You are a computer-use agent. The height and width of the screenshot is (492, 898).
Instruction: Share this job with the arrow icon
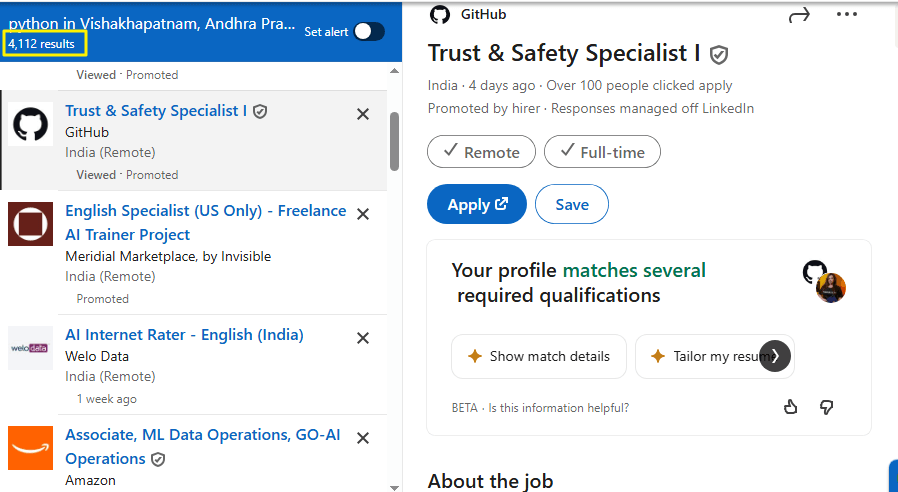pyautogui.click(x=799, y=15)
